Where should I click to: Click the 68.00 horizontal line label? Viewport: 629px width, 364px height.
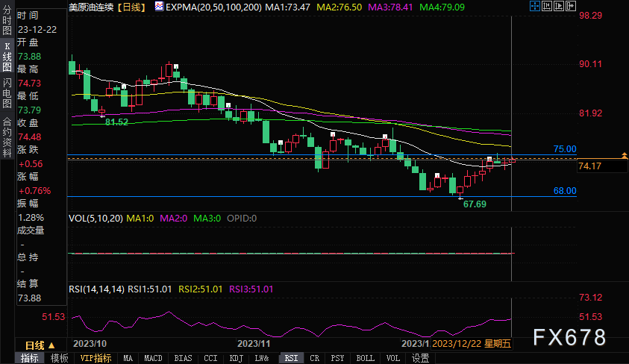point(565,191)
